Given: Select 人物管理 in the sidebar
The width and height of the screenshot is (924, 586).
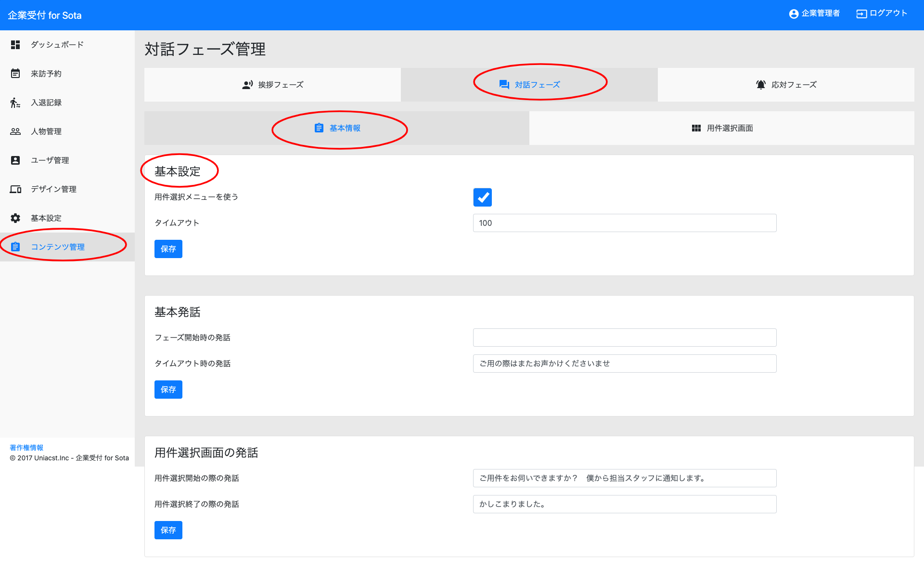Looking at the screenshot, I should click(67, 131).
